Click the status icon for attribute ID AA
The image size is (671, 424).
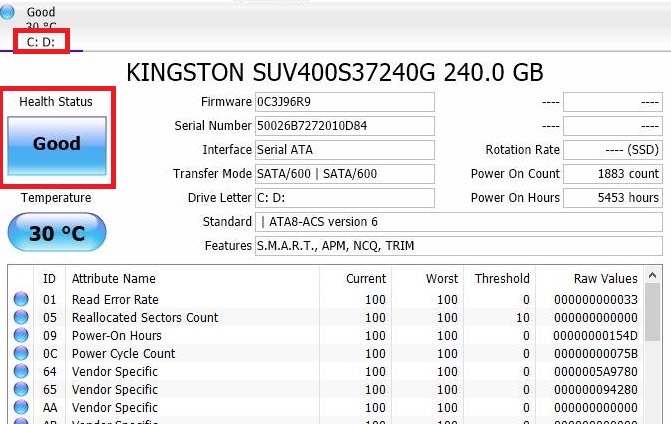tap(21, 407)
